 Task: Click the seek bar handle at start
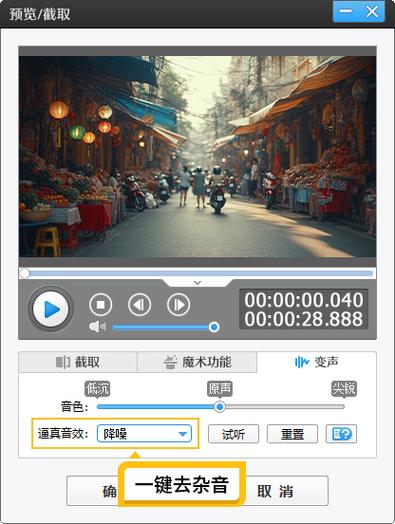pyautogui.click(x=24, y=273)
